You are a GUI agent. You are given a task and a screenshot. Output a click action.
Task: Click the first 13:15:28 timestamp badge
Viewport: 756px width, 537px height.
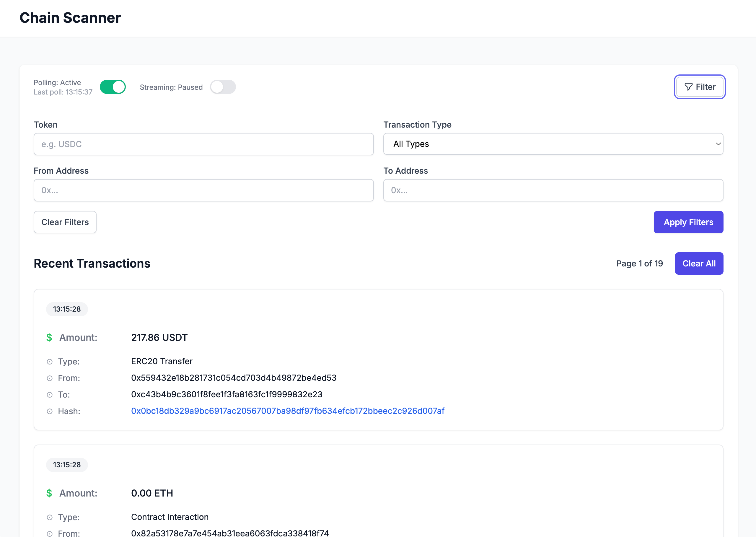point(67,309)
